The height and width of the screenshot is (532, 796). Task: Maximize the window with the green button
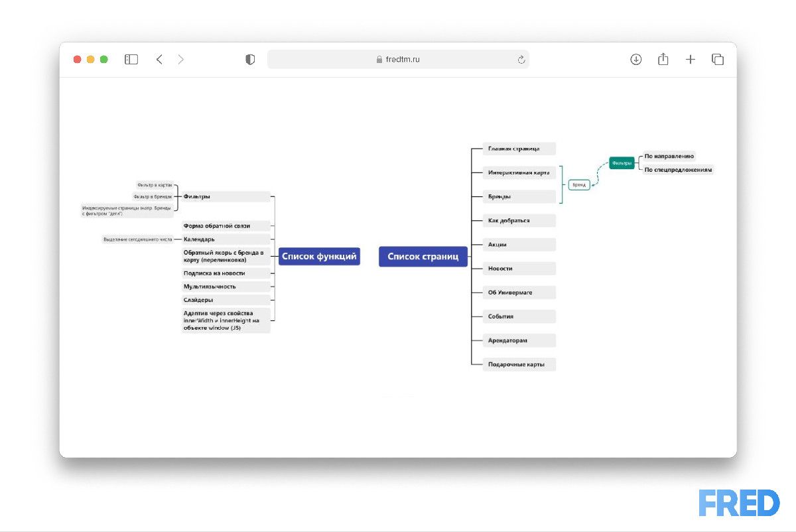tap(104, 60)
